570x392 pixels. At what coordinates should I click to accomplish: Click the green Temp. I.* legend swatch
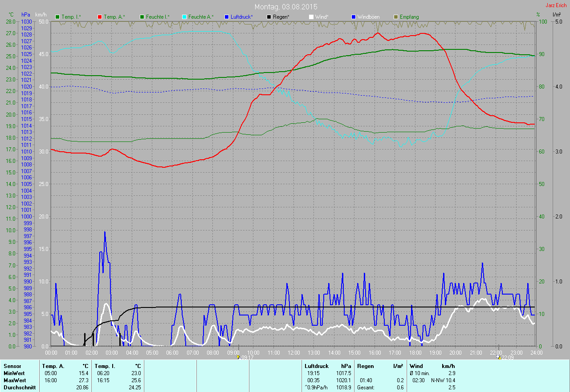(x=57, y=17)
